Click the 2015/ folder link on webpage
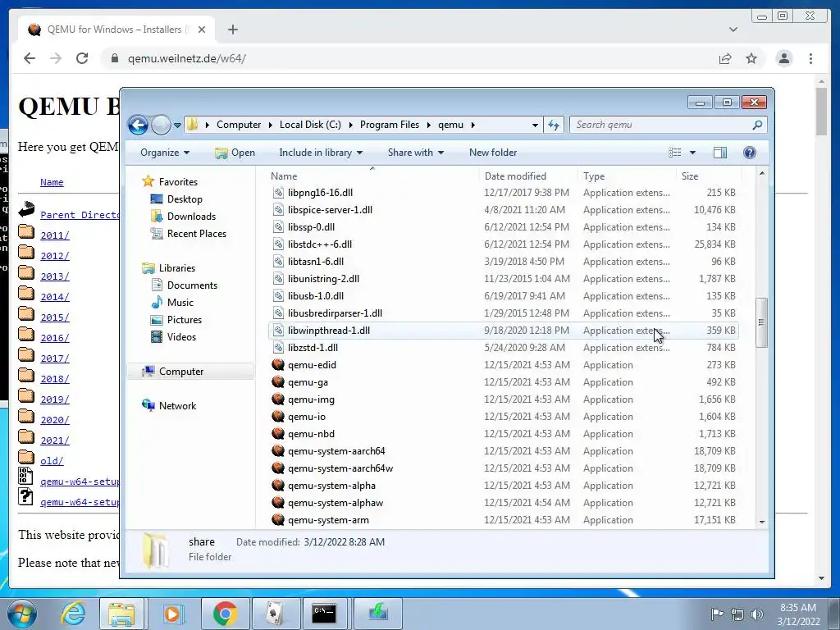 [55, 317]
